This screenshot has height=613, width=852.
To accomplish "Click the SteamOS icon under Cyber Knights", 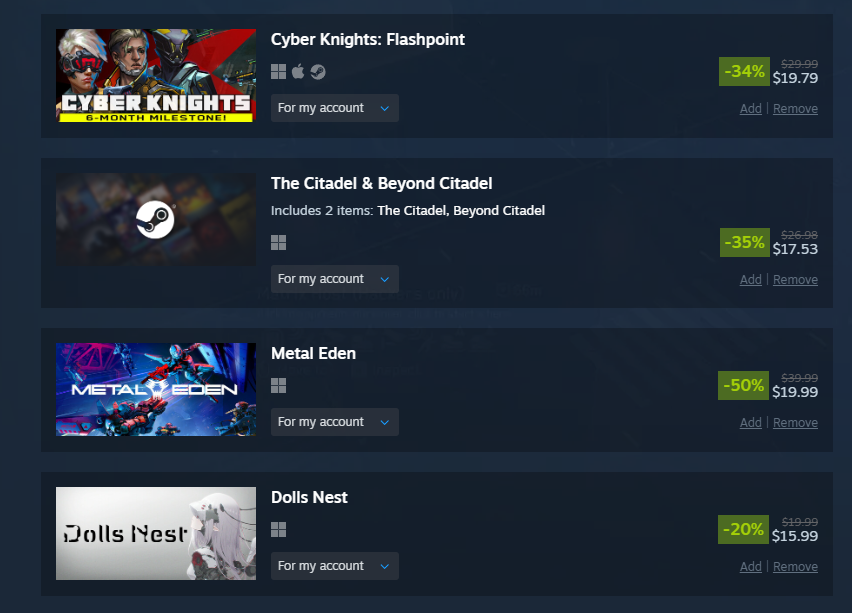I will pyautogui.click(x=318, y=72).
